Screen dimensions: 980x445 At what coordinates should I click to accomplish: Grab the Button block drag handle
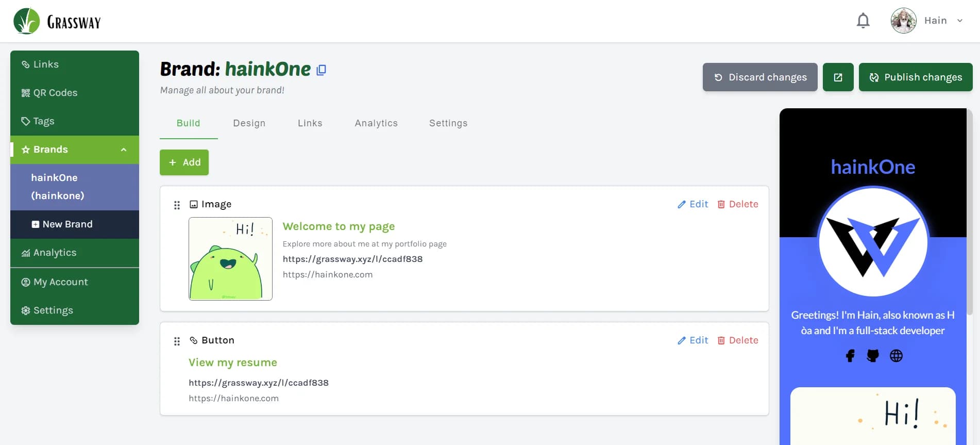[177, 341]
